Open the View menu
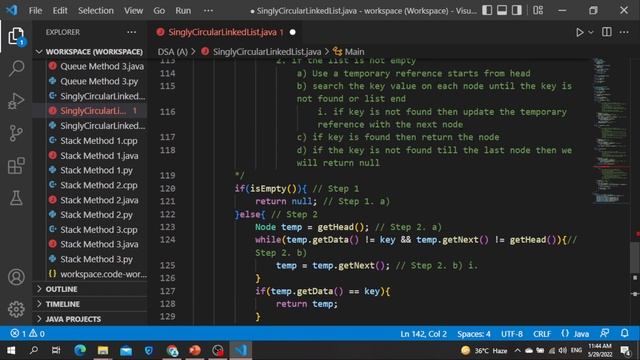The width and height of the screenshot is (640, 360). [133, 11]
